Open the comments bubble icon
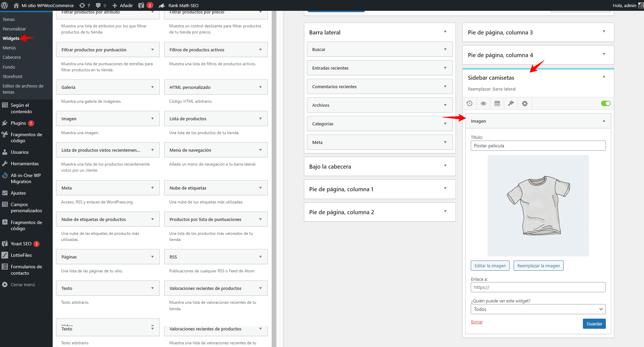 tap(98, 5)
